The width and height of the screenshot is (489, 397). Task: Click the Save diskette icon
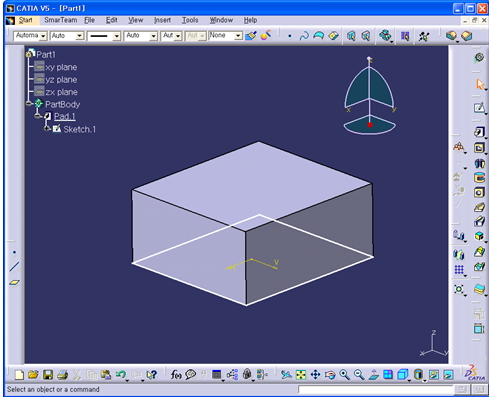tap(48, 375)
